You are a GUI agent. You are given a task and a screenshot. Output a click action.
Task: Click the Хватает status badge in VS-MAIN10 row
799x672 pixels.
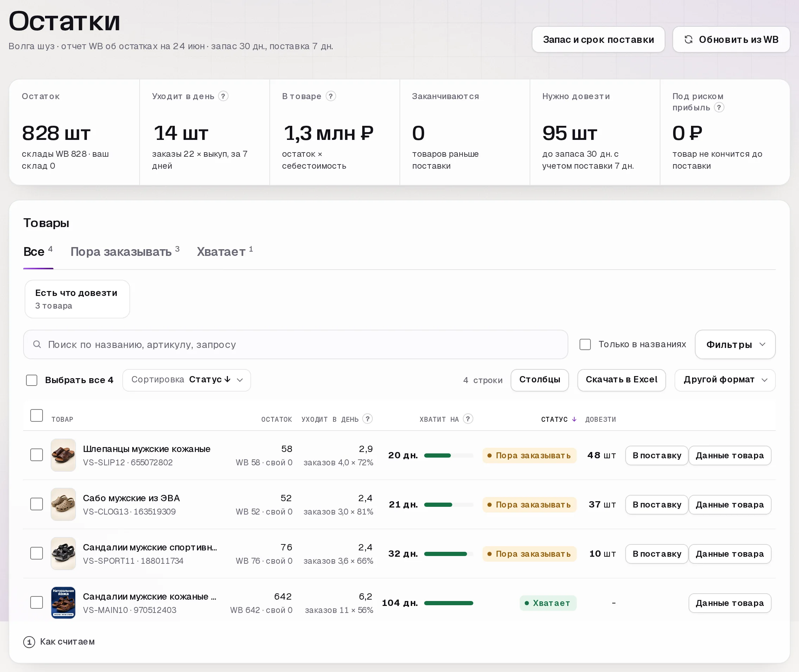pos(548,603)
